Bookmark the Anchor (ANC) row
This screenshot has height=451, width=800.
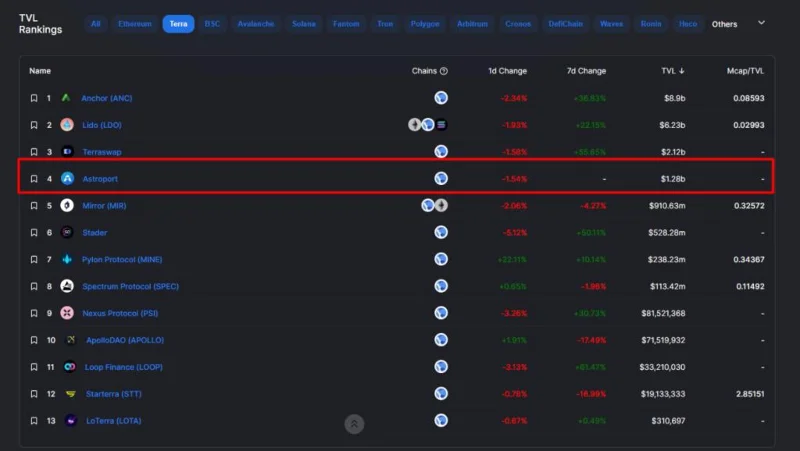pos(34,98)
